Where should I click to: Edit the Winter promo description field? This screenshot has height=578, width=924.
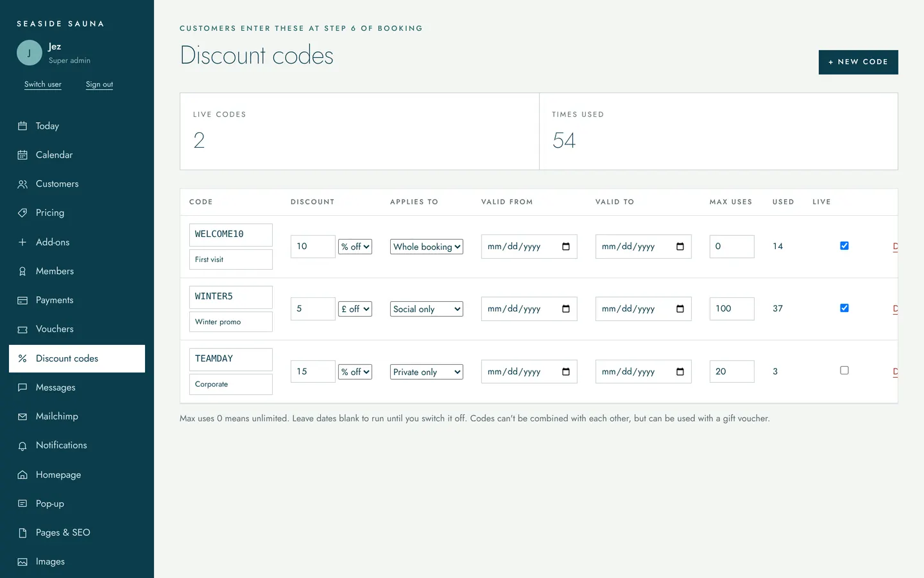[231, 322]
